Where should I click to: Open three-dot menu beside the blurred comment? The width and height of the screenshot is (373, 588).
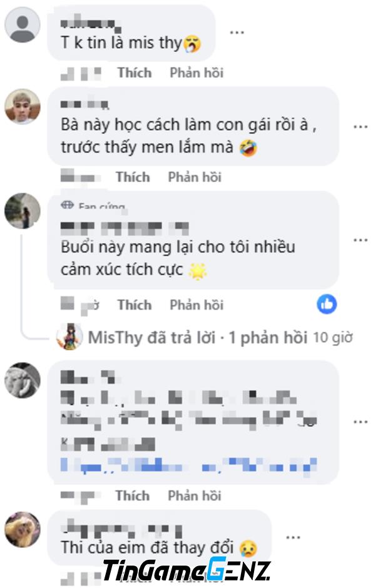360,422
